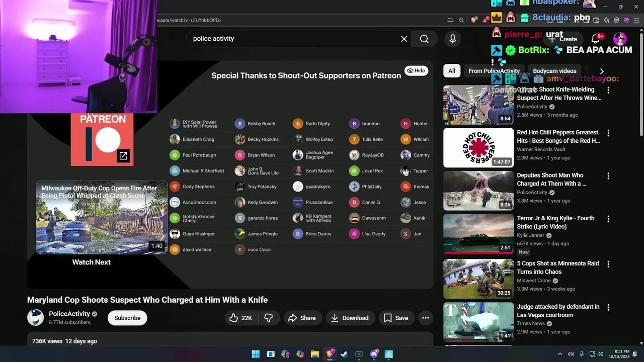Open Patreon external link logo card
The width and height of the screenshot is (644, 362).
(x=102, y=139)
